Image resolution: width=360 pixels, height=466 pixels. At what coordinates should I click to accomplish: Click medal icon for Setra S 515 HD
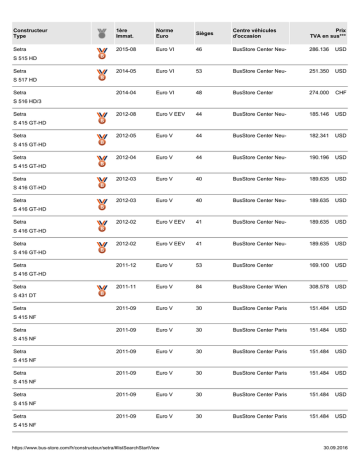(102, 54)
